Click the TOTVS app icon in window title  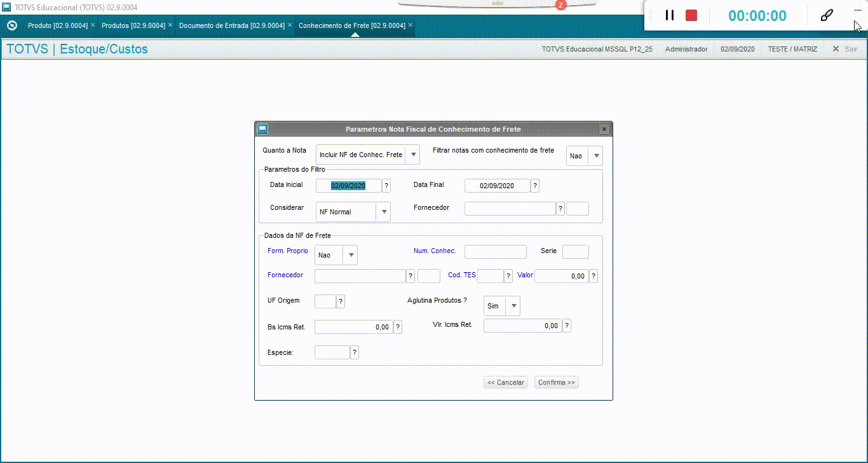point(6,7)
